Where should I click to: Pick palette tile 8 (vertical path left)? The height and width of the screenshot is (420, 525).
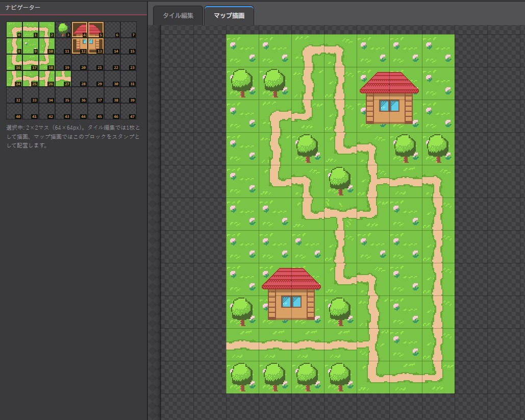coord(14,46)
